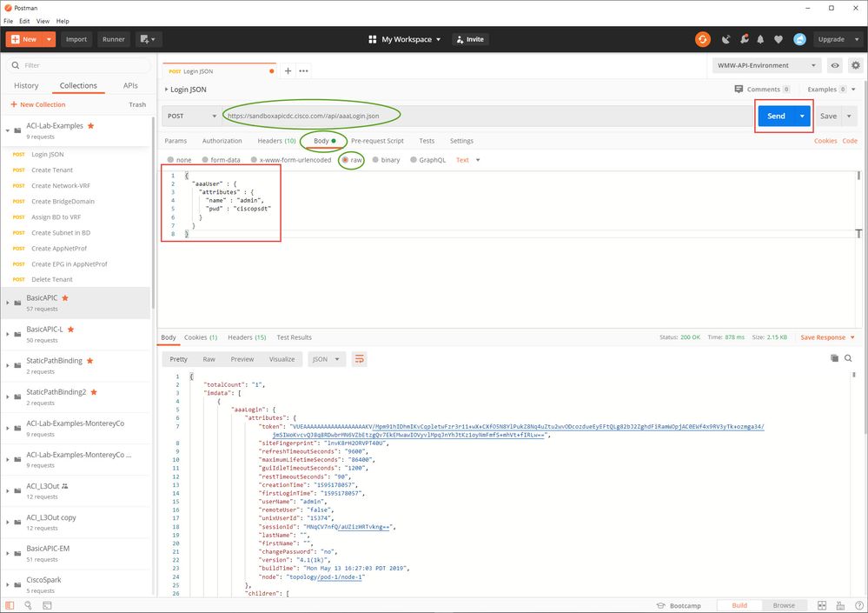Open the notifications bell
Image resolution: width=868 pixels, height=613 pixels.
760,39
